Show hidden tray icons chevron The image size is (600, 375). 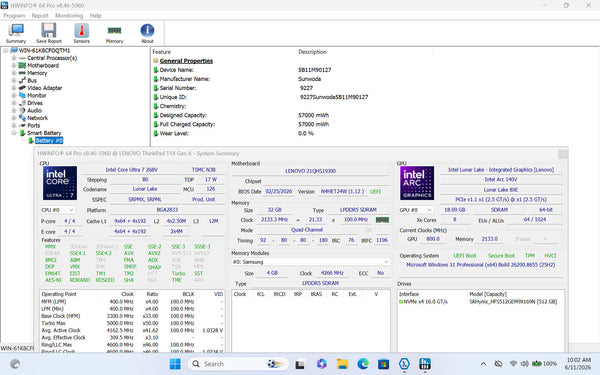(483, 364)
